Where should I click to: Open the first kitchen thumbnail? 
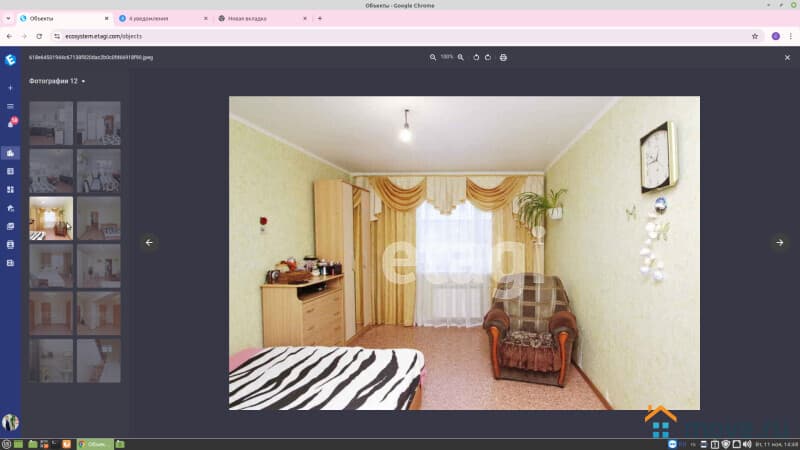pyautogui.click(x=51, y=123)
